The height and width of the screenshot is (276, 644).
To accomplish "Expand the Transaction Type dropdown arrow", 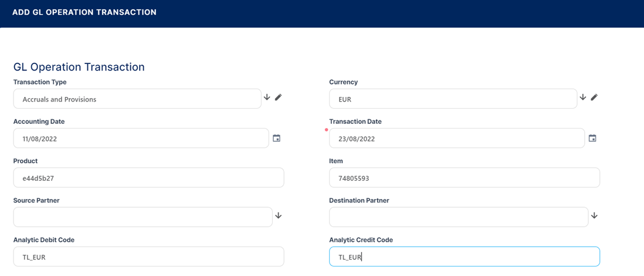I will pos(267,97).
